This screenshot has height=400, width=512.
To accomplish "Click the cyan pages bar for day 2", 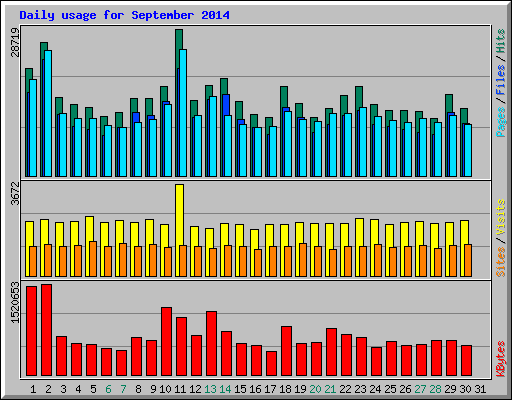I will point(48,113).
